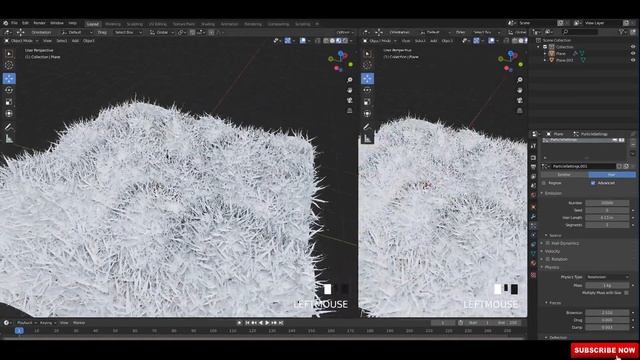Open the Edit menu
Image resolution: width=640 pixels, height=360 pixels.
[x=25, y=23]
